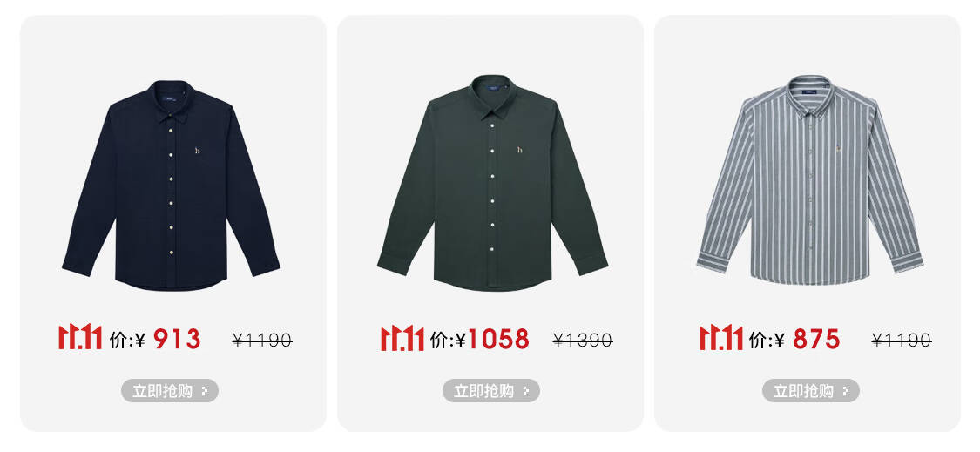Select the sale price 1058
Screen dimensions: 980x452
click(x=499, y=339)
